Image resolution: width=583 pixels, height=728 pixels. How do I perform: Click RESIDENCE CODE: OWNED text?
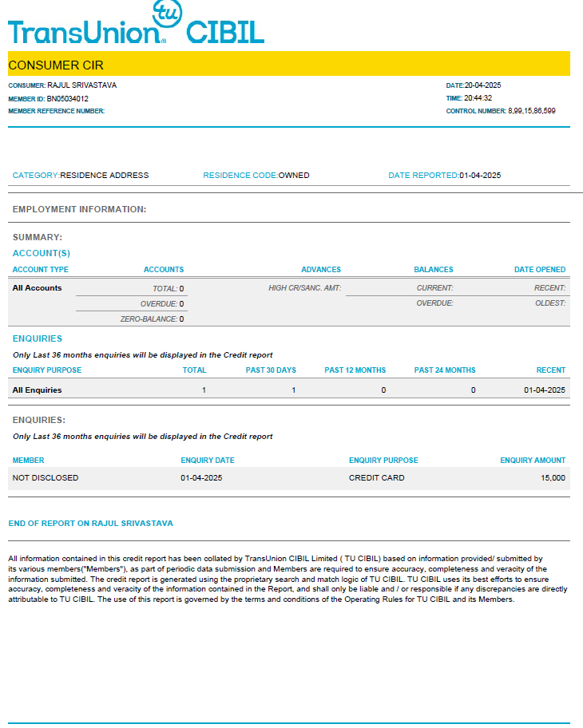pyautogui.click(x=256, y=176)
